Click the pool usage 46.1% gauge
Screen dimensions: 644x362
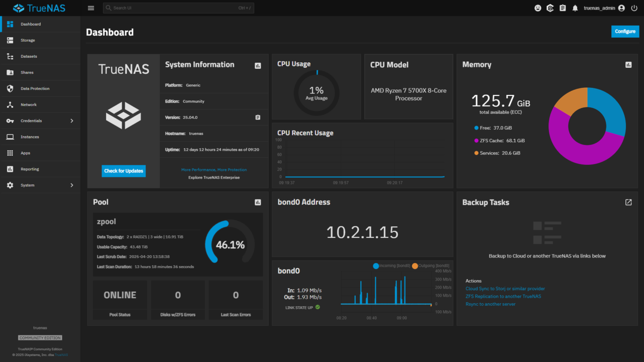point(230,245)
